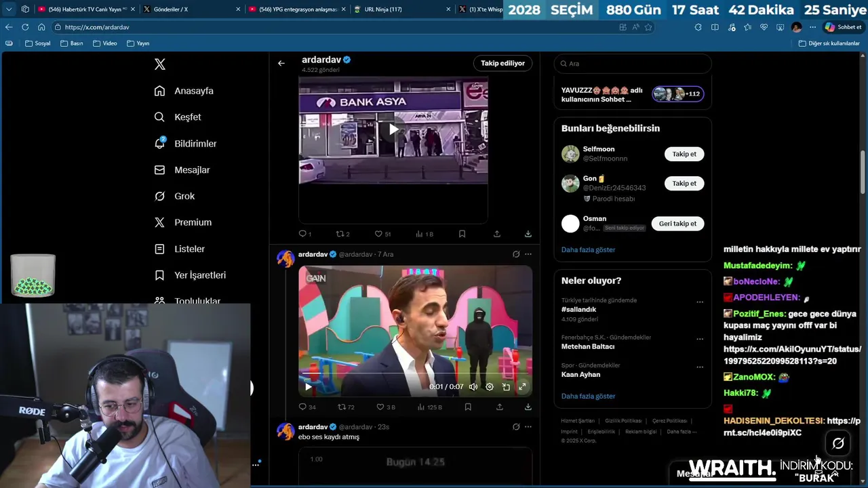Open Keşfet in the sidebar
The width and height of the screenshot is (868, 488).
click(178, 117)
